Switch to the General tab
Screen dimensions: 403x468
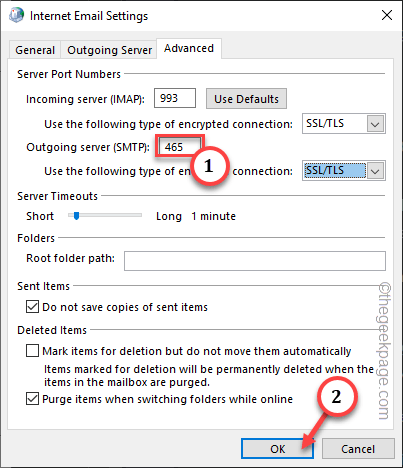coord(35,50)
